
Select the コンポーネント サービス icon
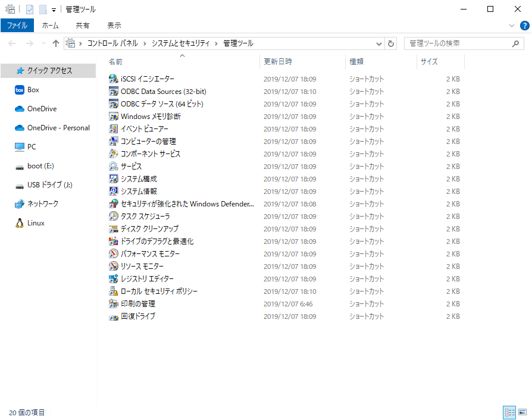[113, 153]
